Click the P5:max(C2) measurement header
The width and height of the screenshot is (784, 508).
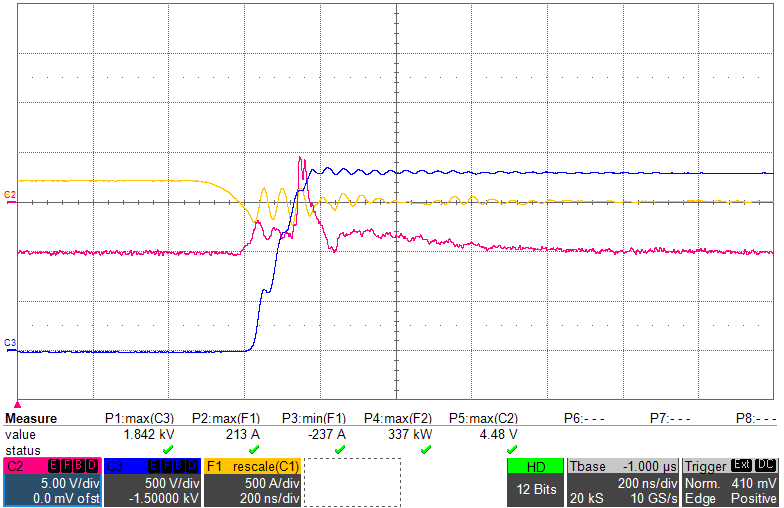coord(484,418)
